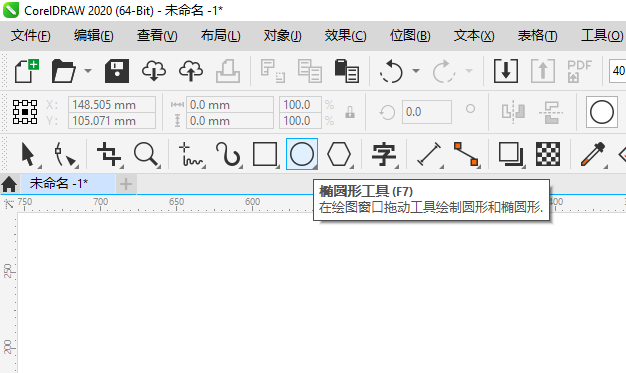
Task: Click the mirror horizontally icon
Action: (x=513, y=112)
